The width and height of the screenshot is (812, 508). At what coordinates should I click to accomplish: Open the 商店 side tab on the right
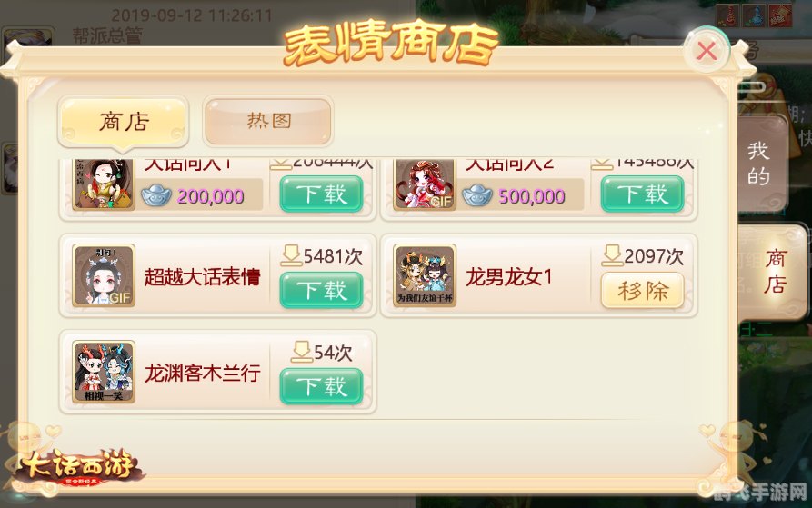pos(774,271)
